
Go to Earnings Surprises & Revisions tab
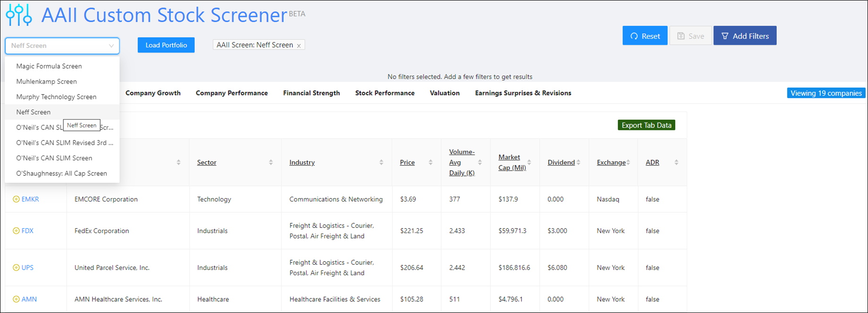coord(523,93)
